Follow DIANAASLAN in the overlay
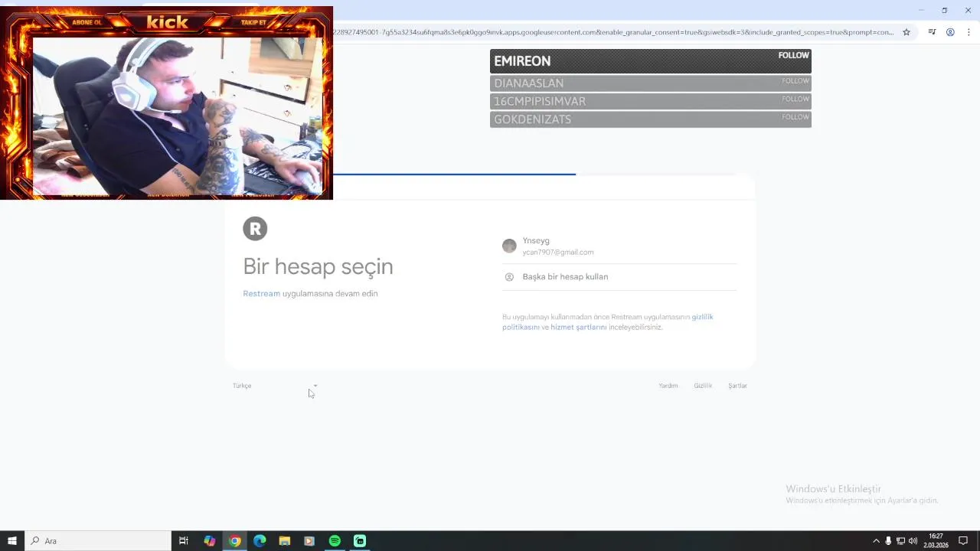 tap(795, 80)
